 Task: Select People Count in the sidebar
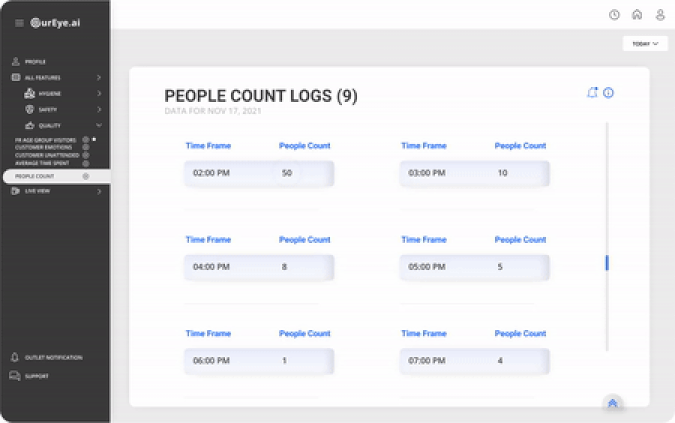(x=35, y=176)
